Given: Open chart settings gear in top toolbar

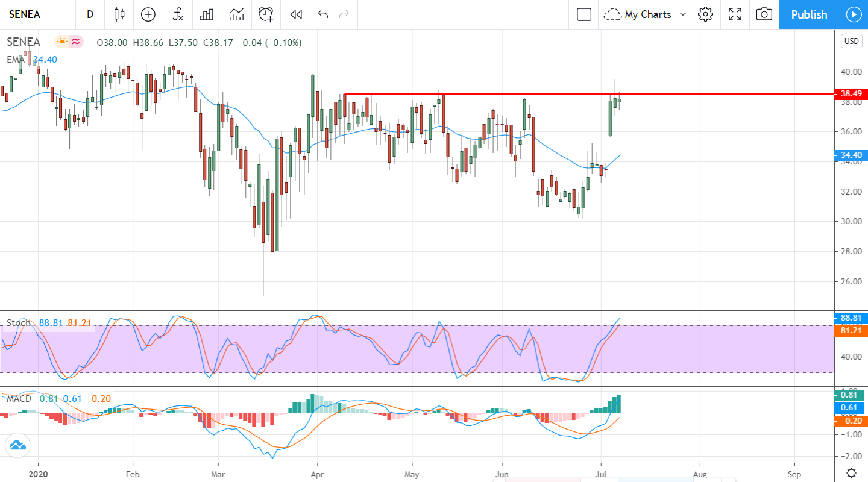Looking at the screenshot, I should point(705,14).
